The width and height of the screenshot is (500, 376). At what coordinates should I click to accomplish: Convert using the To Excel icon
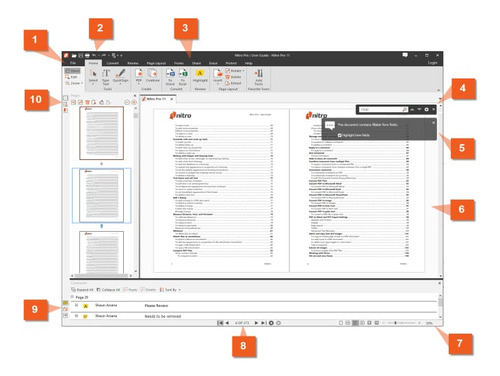183,73
